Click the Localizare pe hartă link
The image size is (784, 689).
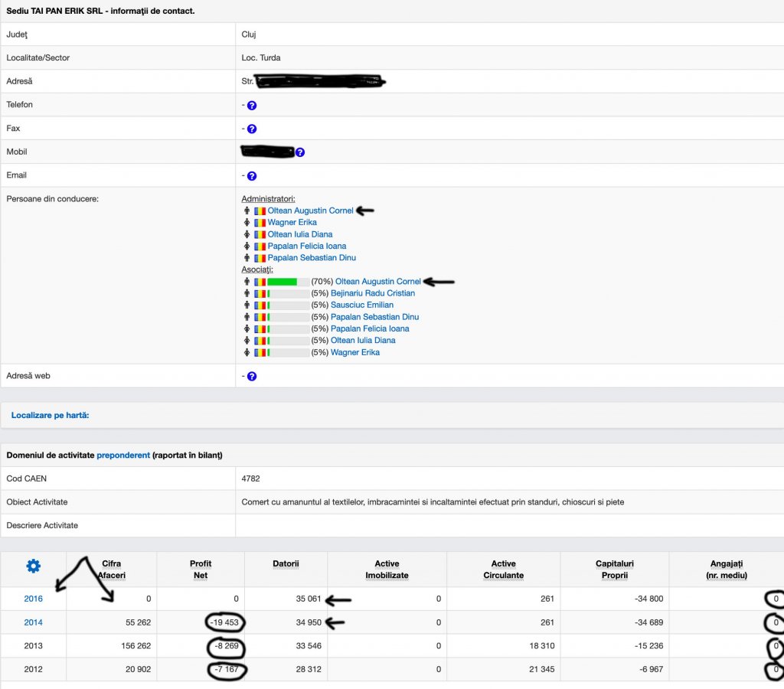tap(50, 416)
